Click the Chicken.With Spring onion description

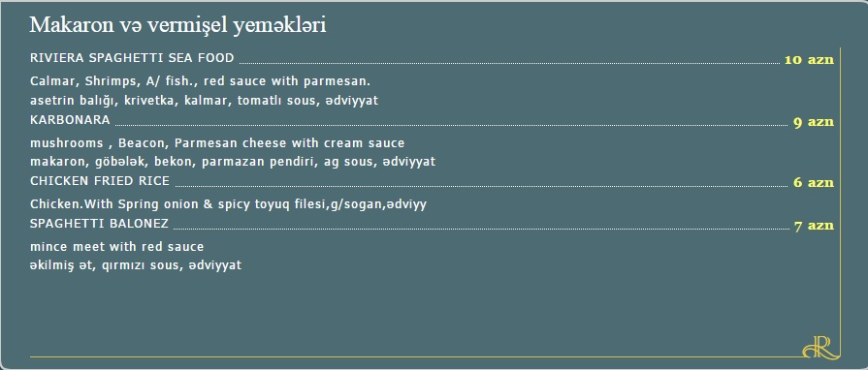(229, 204)
